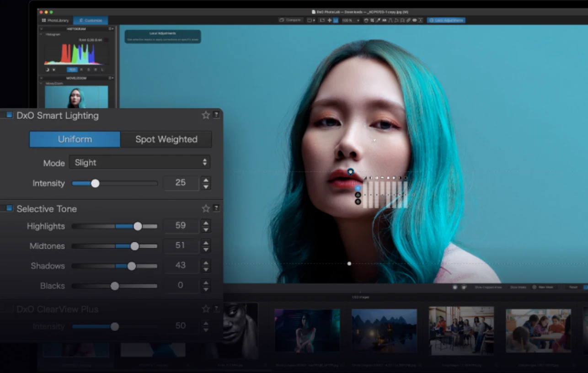Switch to the PhotoLibrary tab
Image resolution: width=588 pixels, height=373 pixels.
point(55,21)
